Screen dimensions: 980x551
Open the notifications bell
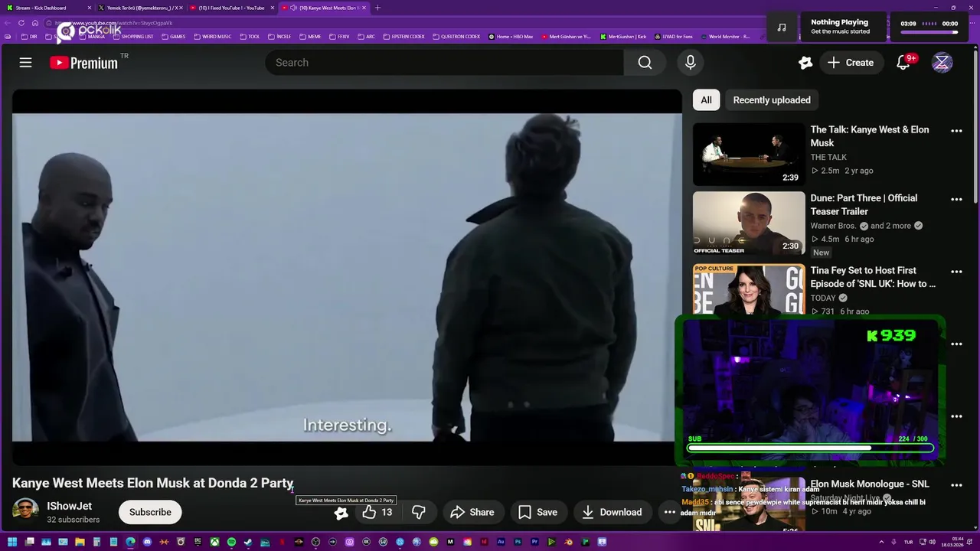[903, 63]
